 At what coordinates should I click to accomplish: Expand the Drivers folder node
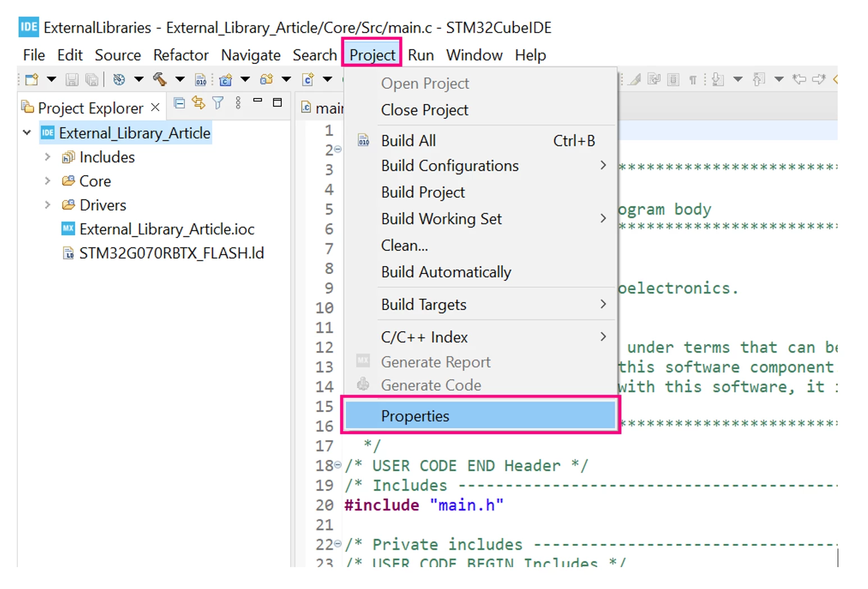(x=48, y=205)
